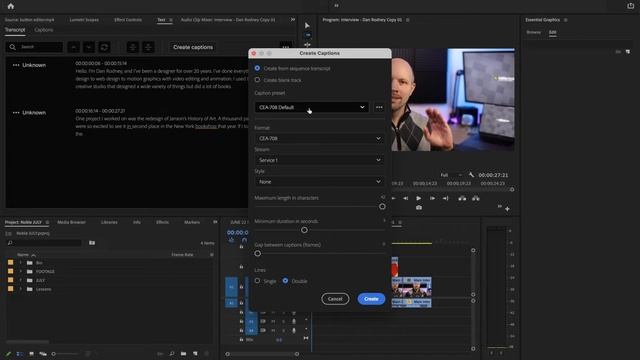Open Browse tab in Essential Graphics

coord(533,32)
